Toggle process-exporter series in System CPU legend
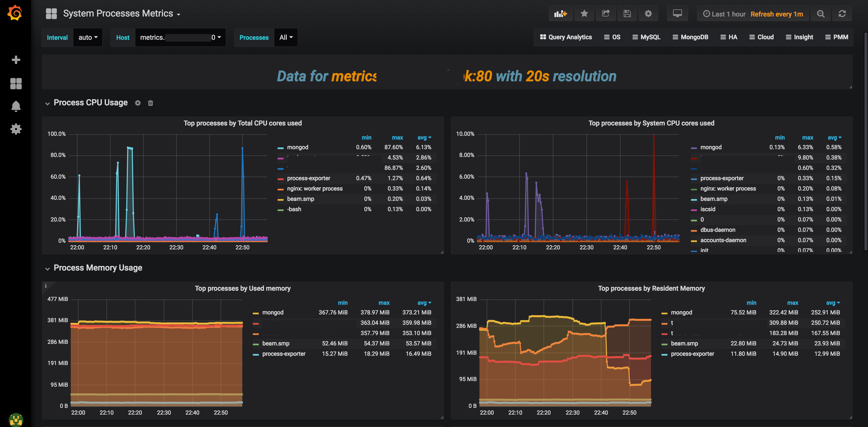 coord(722,178)
